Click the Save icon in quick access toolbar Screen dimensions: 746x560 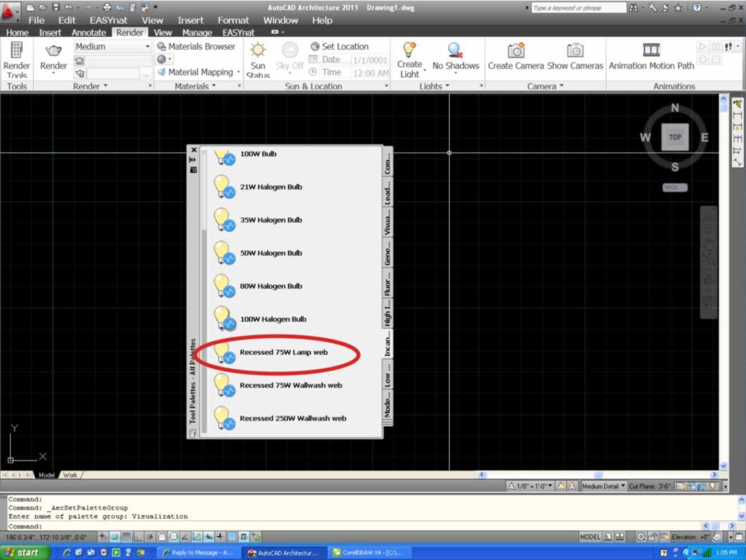(x=55, y=7)
